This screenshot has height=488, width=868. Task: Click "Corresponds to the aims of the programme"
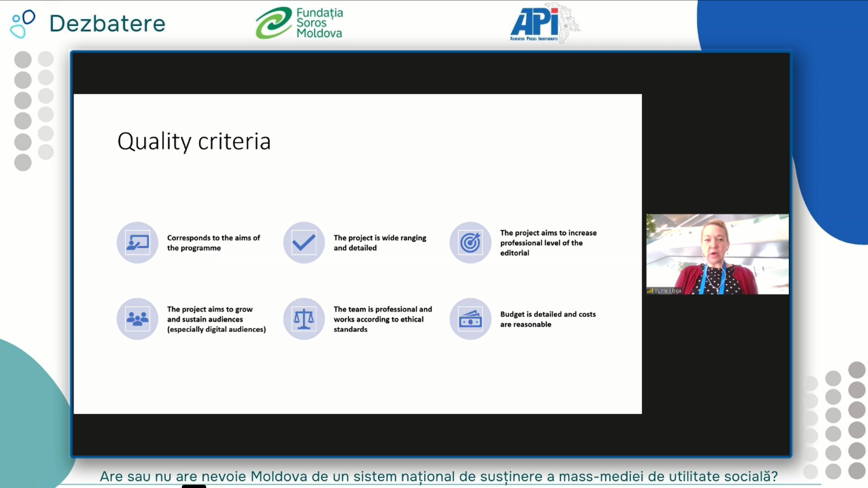[214, 243]
